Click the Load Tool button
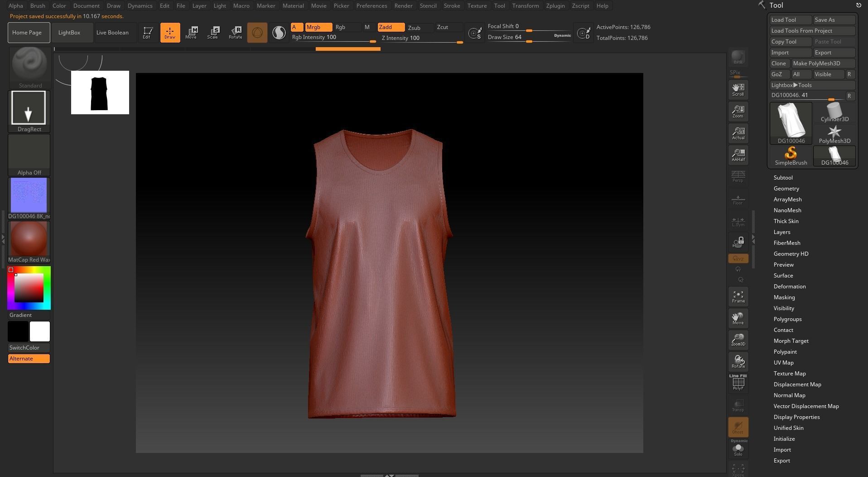The image size is (868, 477). [791, 20]
